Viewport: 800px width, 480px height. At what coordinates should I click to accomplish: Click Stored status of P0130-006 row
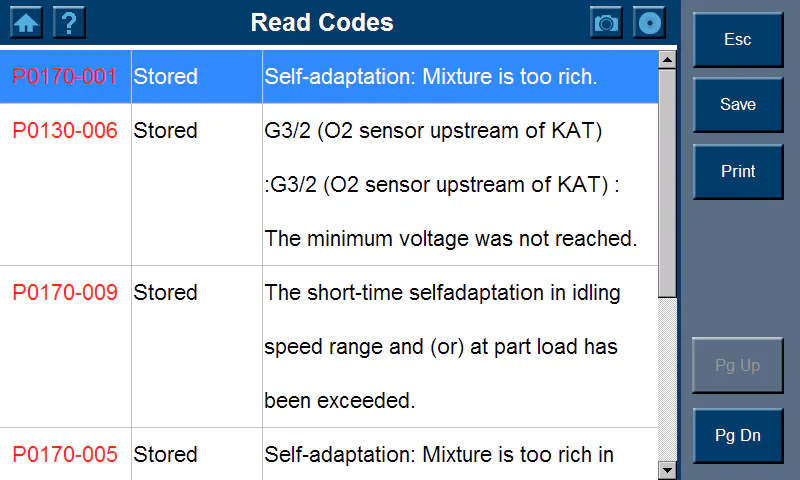pyautogui.click(x=166, y=131)
